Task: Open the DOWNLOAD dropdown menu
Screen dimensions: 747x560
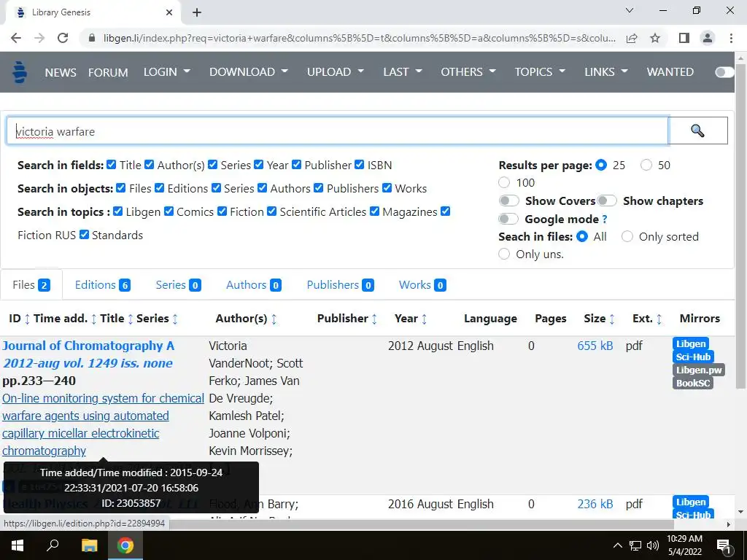Action: [249, 72]
